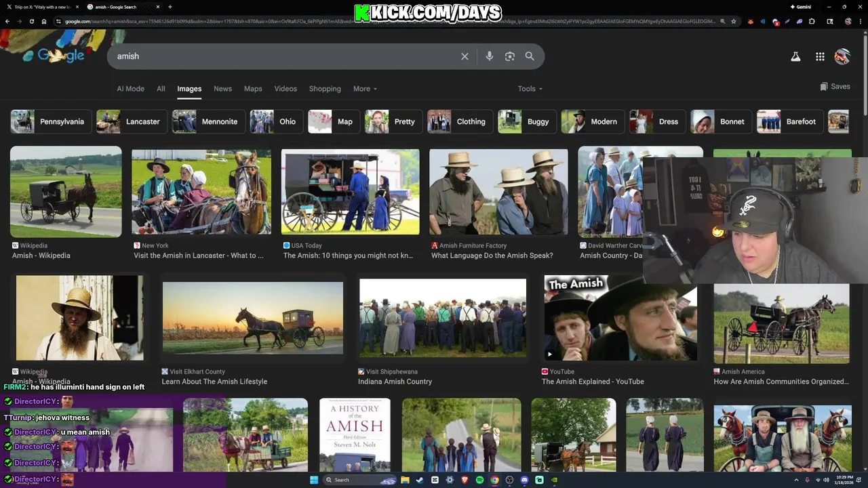
Task: Filter images by Map chip
Action: point(334,122)
